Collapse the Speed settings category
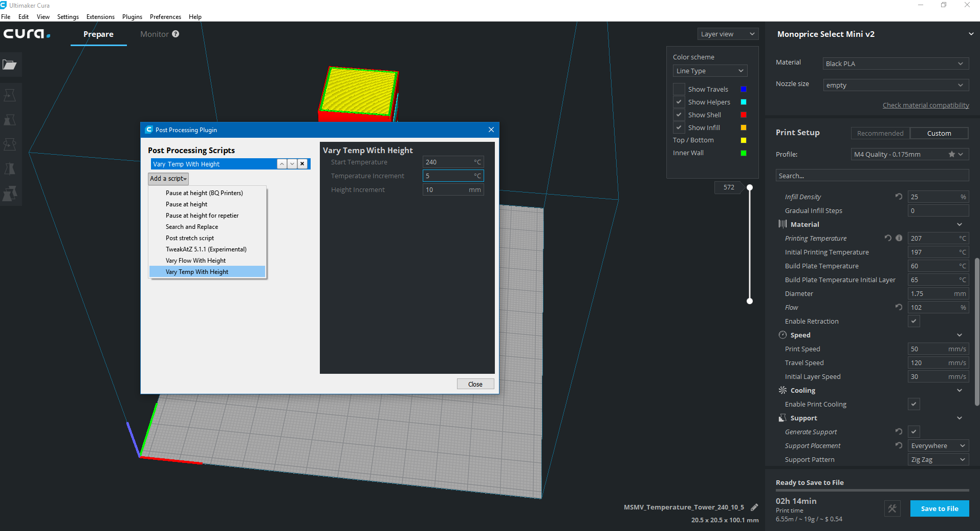 tap(960, 335)
